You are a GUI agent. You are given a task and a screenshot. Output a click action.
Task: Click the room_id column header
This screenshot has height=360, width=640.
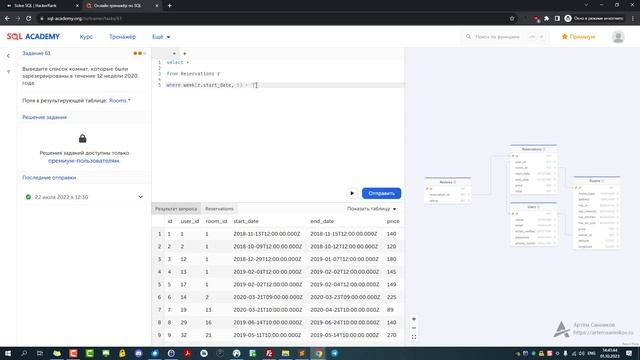click(216, 221)
